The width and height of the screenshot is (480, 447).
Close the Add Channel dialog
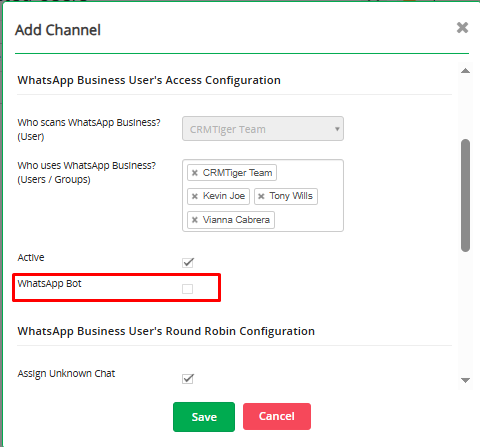tap(462, 28)
